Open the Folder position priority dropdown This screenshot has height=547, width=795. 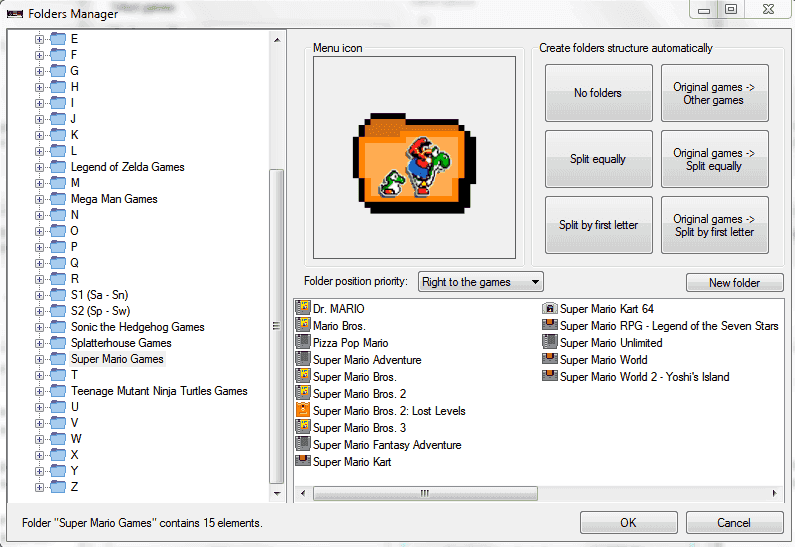click(480, 282)
